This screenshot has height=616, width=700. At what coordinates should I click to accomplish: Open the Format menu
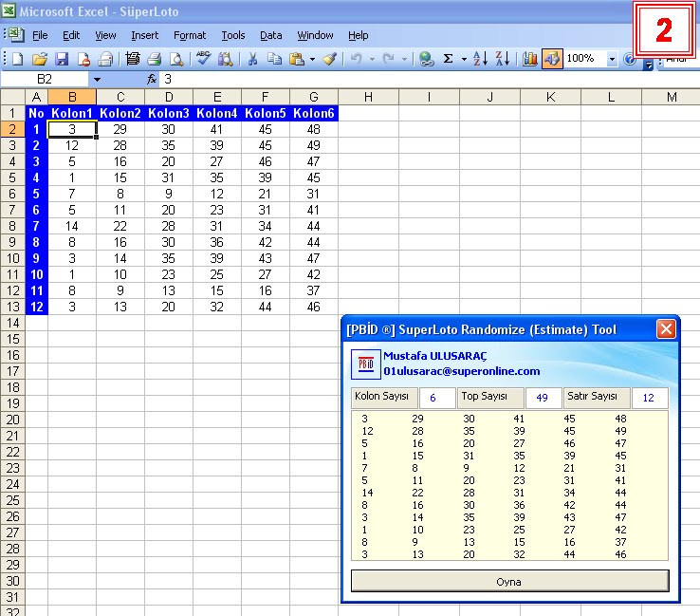[x=190, y=35]
